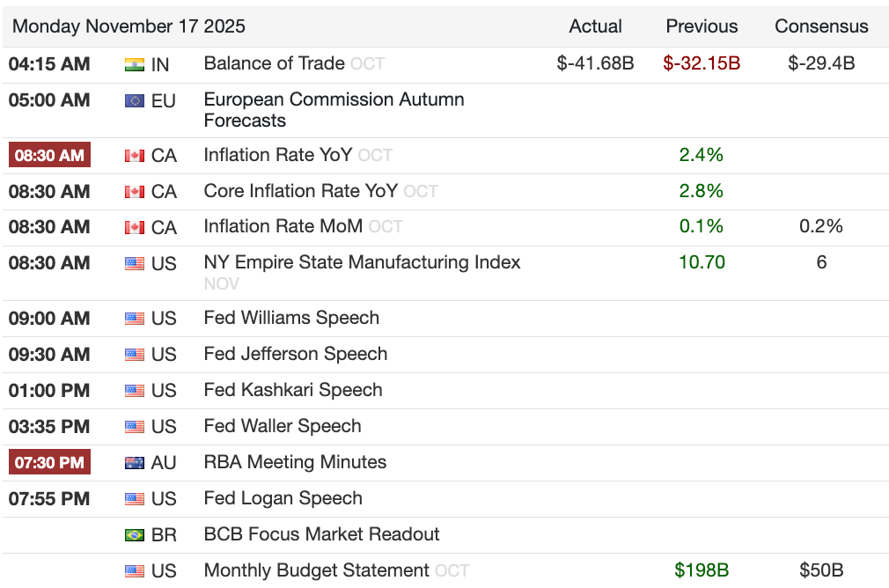Screen dimensions: 889x588
Task: Open NY Empire State Manufacturing Index
Action: click(362, 262)
